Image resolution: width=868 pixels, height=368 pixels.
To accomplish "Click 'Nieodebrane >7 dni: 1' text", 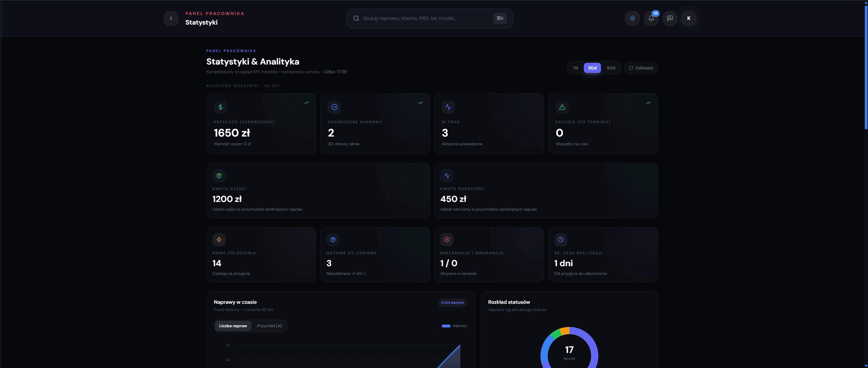I will coord(346,274).
